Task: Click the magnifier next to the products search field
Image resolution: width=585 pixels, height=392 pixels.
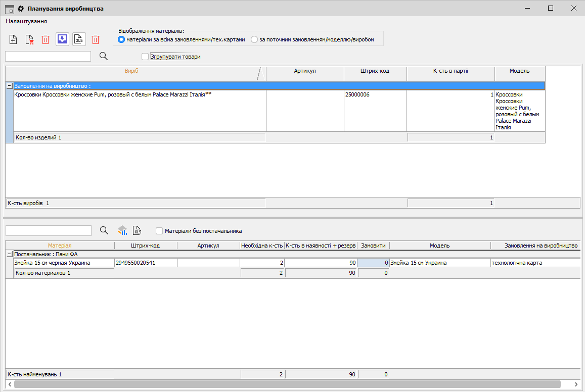Action: tap(104, 56)
